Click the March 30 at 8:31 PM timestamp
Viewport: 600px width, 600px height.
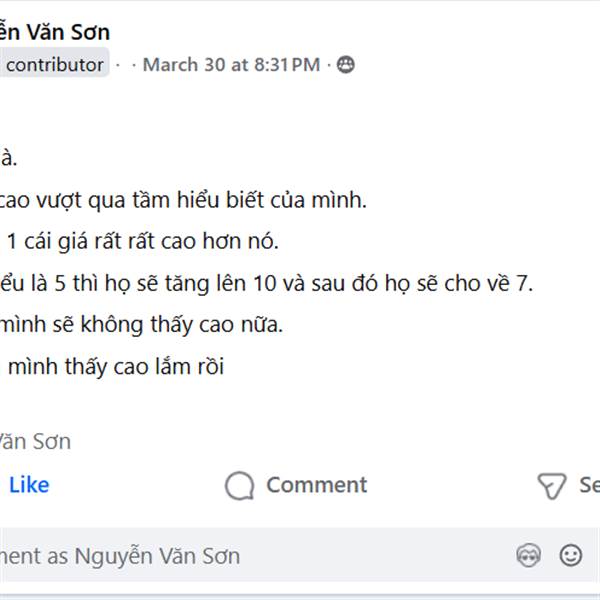click(x=231, y=65)
